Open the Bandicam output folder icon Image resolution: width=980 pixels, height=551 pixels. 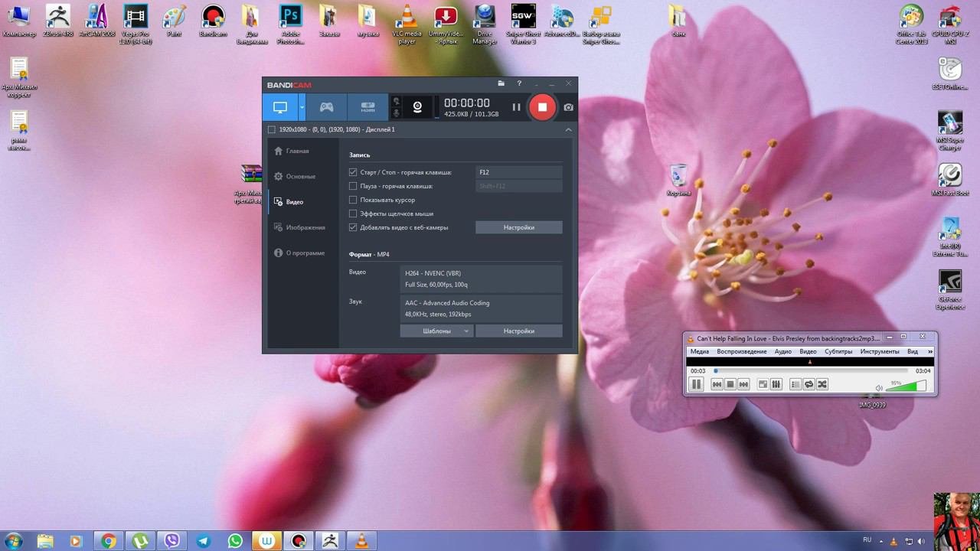coord(501,83)
